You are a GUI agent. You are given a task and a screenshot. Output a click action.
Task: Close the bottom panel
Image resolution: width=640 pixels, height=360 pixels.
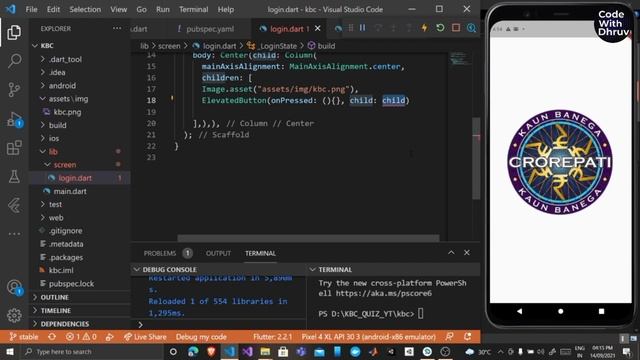coord(467,253)
